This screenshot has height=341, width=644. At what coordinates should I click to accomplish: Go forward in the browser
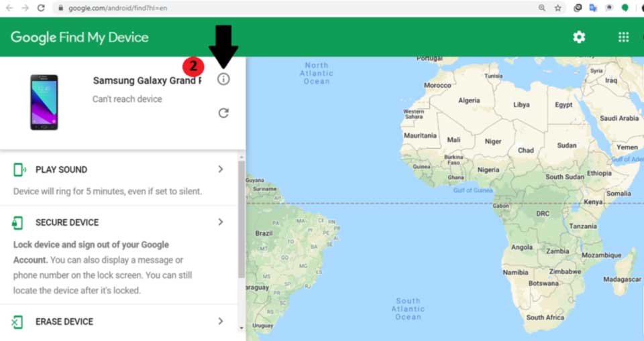pos(25,8)
